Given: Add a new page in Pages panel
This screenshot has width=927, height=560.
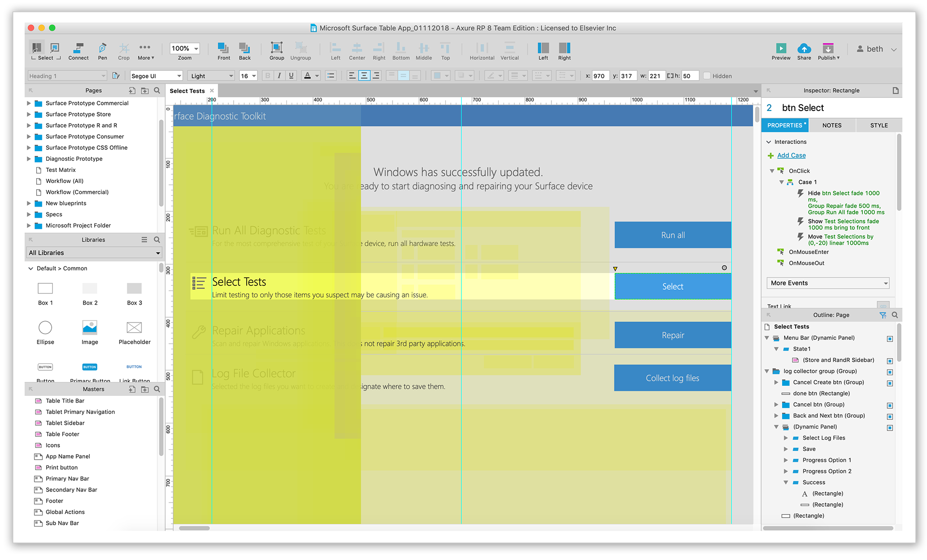Looking at the screenshot, I should [x=132, y=91].
